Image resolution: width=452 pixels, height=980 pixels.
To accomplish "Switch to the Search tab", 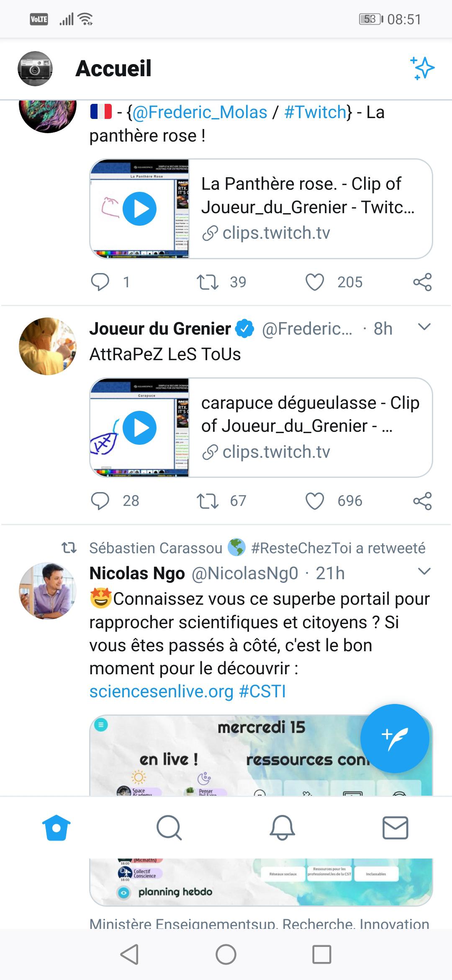I will 169,828.
